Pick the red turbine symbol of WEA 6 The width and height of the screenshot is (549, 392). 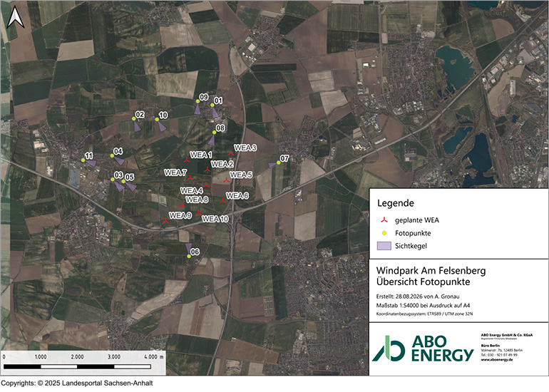(x=222, y=201)
